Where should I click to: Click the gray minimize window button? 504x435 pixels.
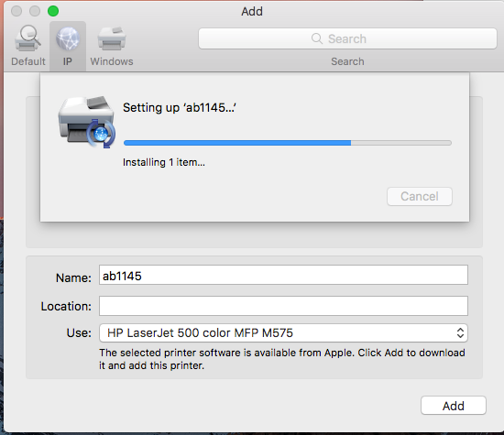[x=35, y=11]
